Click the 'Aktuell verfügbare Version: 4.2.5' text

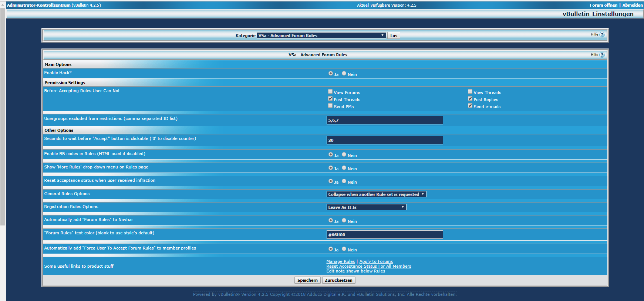[x=387, y=5]
